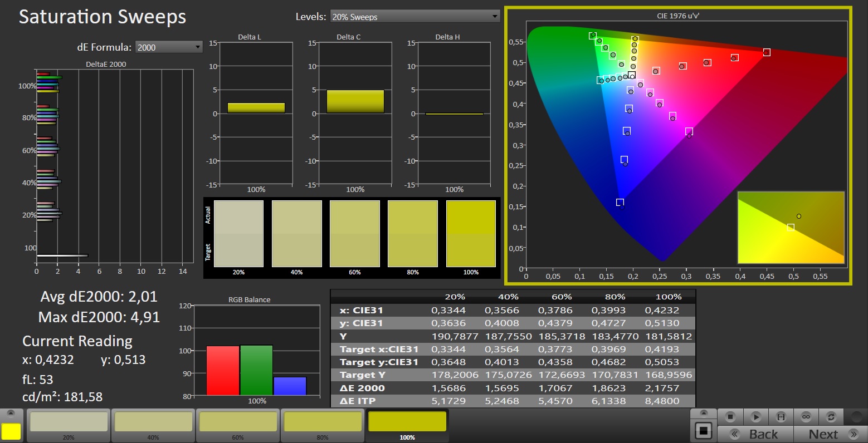The height and width of the screenshot is (443, 868).
Task: Expand the up-arrow above the large stop icon
Action: (x=704, y=414)
